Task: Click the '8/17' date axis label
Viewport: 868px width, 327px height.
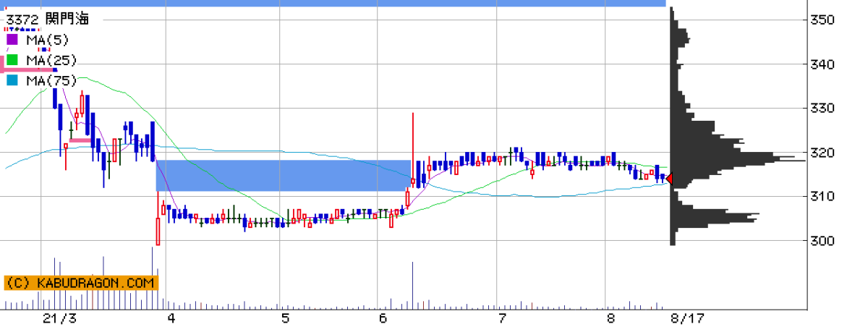Action: [x=687, y=318]
